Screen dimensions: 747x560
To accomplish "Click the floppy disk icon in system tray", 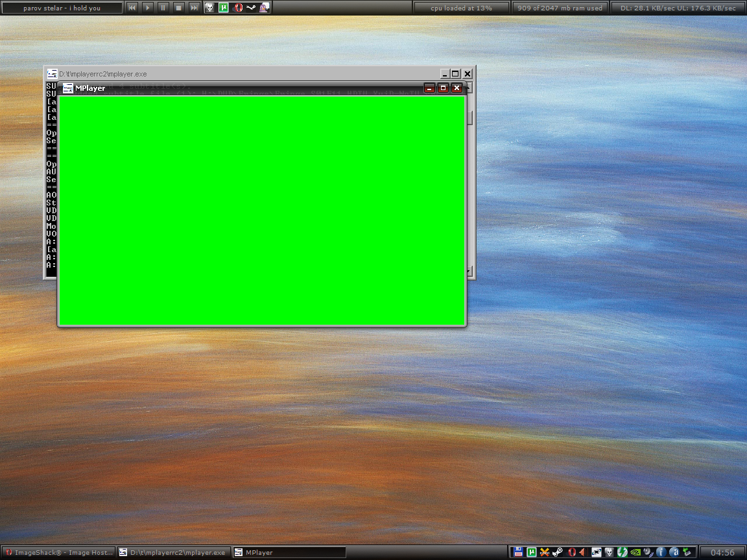I will click(518, 552).
